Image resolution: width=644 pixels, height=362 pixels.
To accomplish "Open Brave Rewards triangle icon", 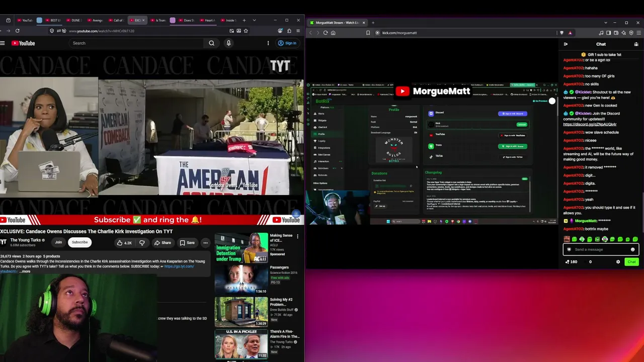I will coord(570,33).
